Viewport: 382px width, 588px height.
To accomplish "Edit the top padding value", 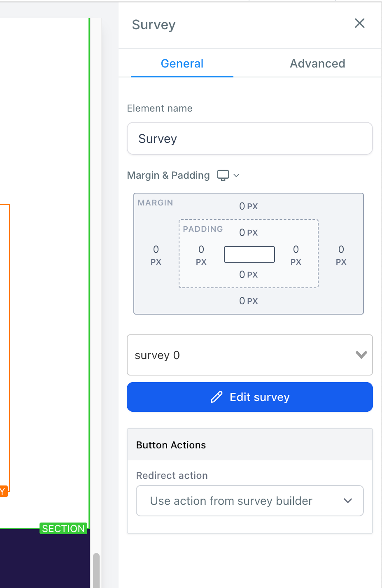I will (x=248, y=233).
